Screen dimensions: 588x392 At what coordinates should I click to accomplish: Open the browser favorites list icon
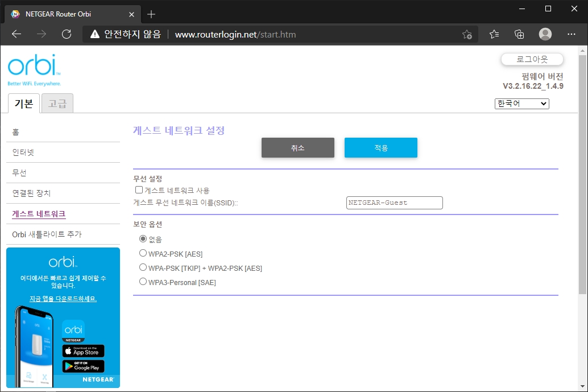click(x=494, y=34)
